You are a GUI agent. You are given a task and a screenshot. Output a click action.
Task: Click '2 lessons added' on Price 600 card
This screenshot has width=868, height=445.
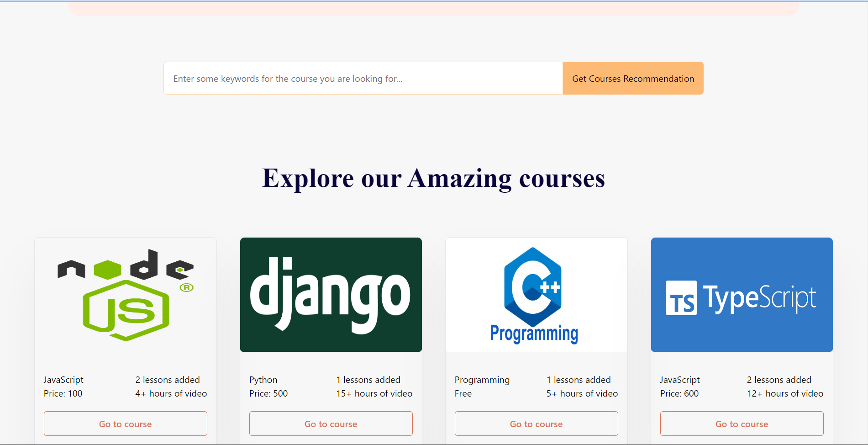[x=779, y=380]
